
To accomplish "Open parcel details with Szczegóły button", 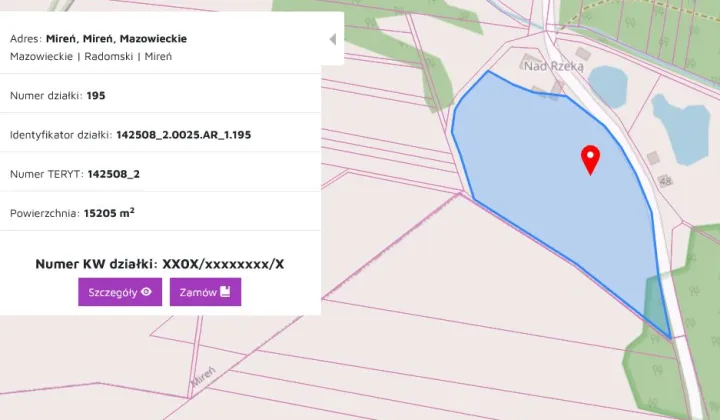I will [120, 292].
